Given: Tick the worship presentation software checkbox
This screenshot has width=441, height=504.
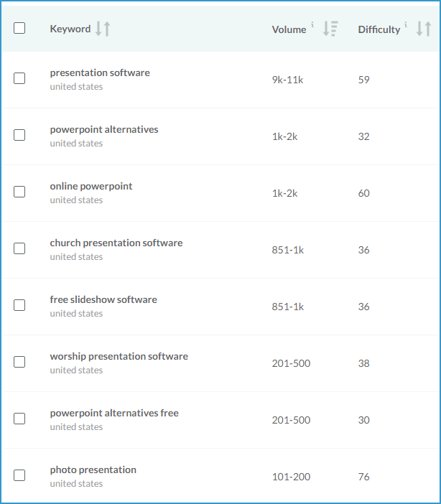Looking at the screenshot, I should click(19, 362).
